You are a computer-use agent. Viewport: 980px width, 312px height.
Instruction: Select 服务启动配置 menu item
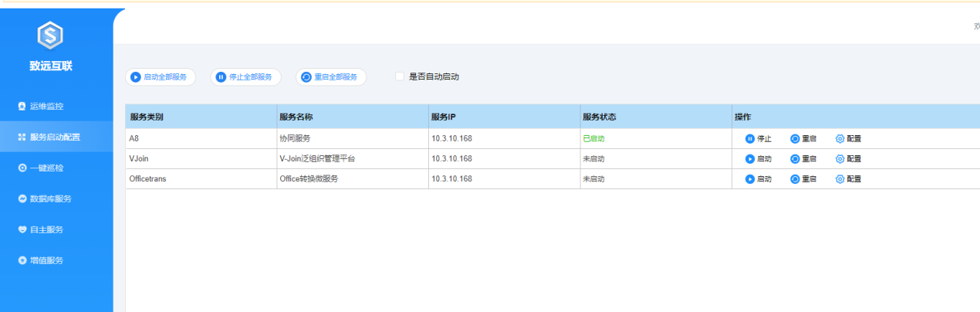click(x=56, y=137)
